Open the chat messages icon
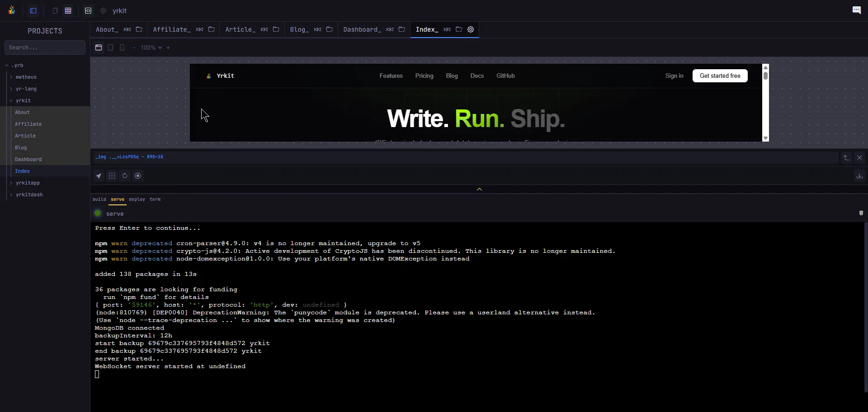This screenshot has height=412, width=868. 857,10
